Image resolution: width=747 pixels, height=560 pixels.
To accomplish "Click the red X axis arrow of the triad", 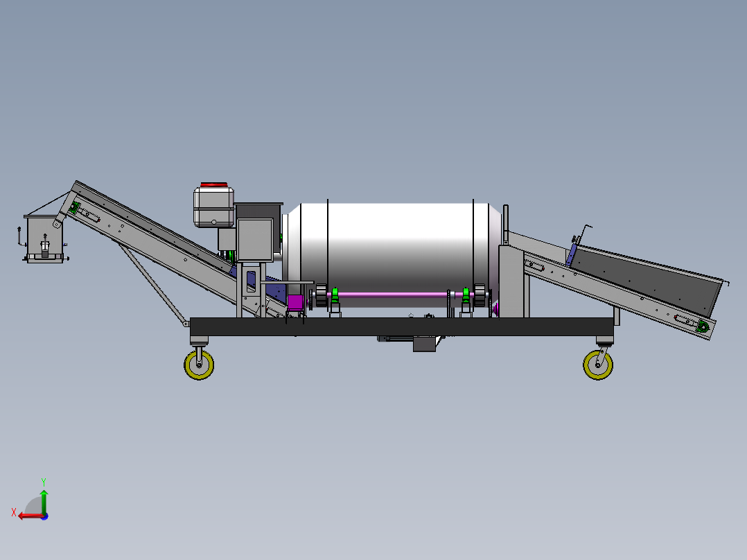I will 26,515.
